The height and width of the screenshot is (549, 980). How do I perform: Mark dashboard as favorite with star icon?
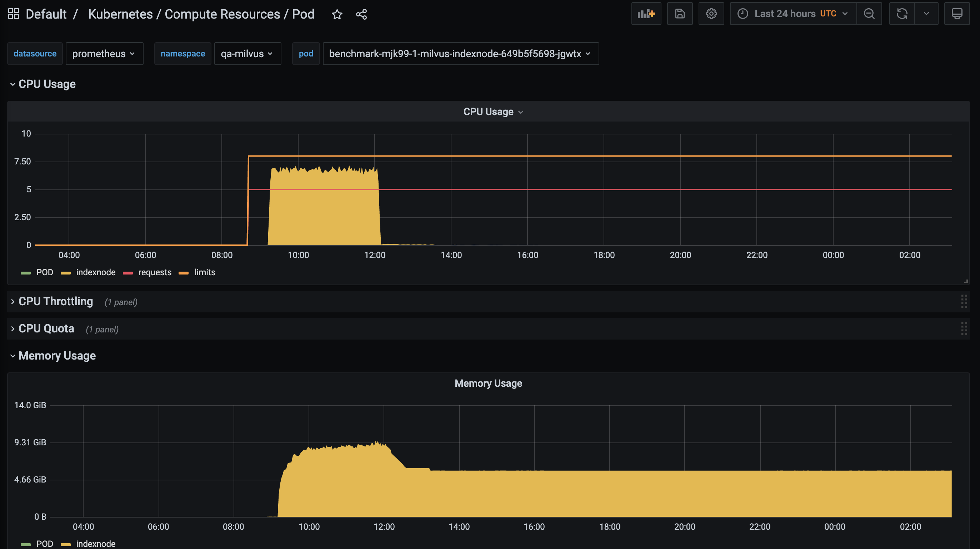337,14
